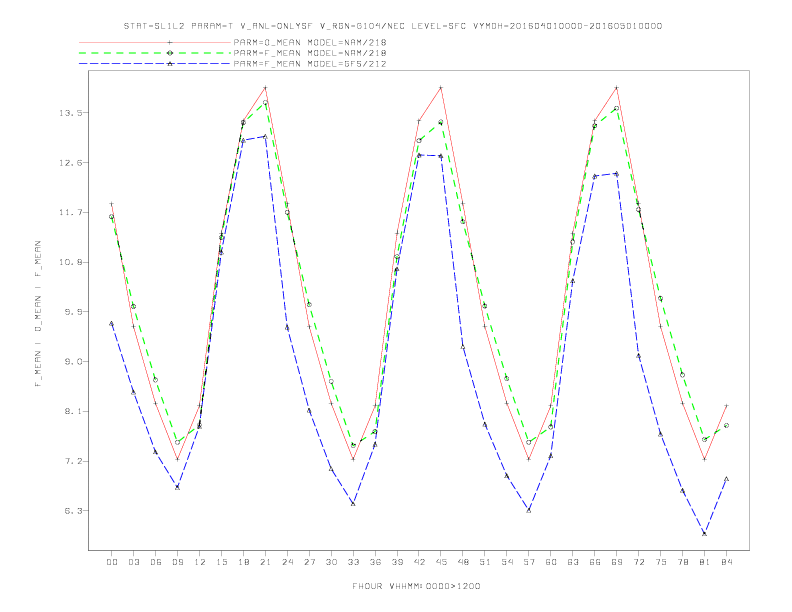Image resolution: width=792 pixels, height=612 pixels.
Task: Click x-axis forecast hour label 63
Action: [x=573, y=562]
